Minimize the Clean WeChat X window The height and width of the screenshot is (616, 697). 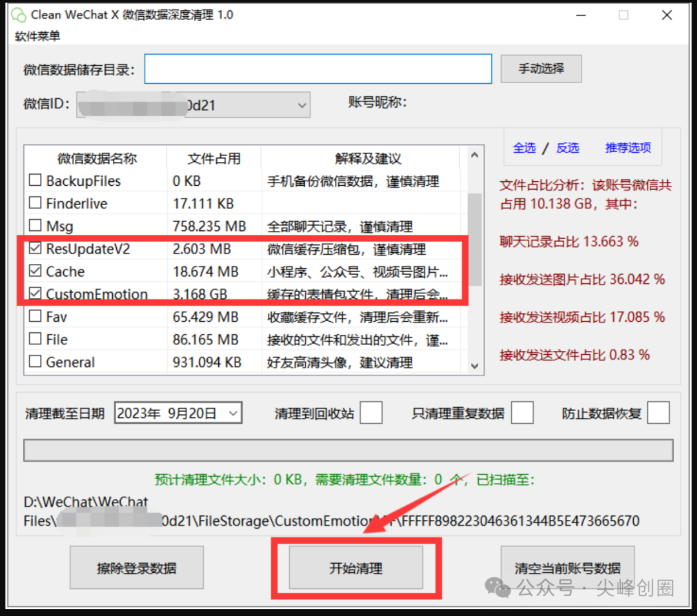tap(581, 15)
